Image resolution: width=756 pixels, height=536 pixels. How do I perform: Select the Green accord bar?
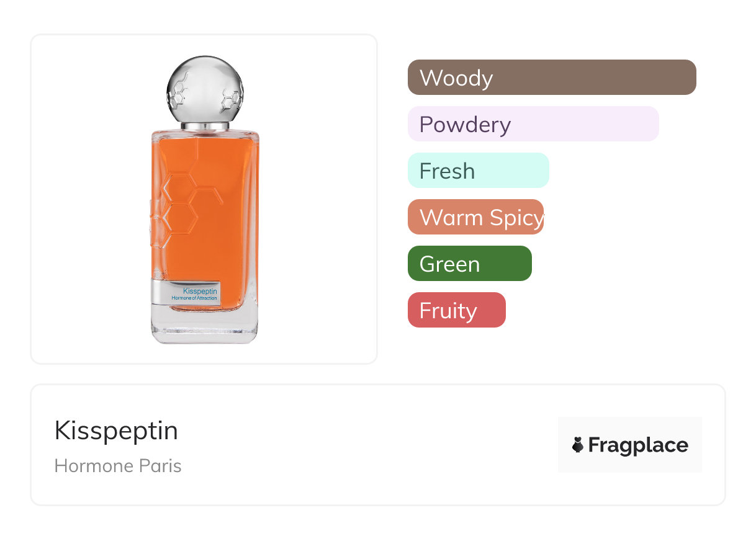click(x=469, y=264)
